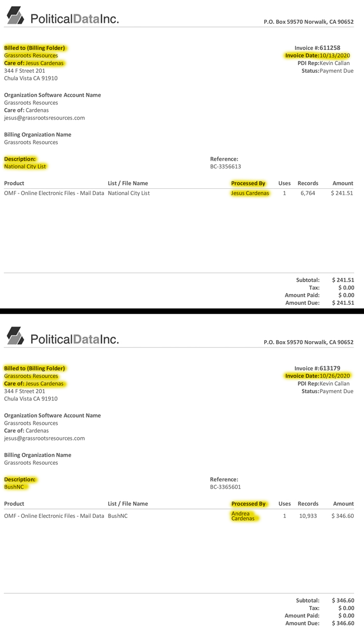This screenshot has width=364, height=637.
Task: Click the records count 10,933
Action: pyautogui.click(x=307, y=516)
